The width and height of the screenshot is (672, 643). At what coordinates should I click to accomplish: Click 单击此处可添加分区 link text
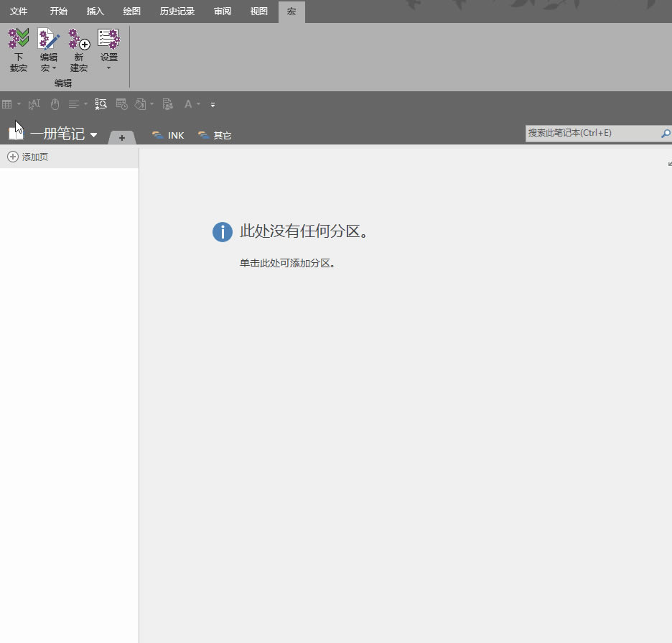coord(287,263)
